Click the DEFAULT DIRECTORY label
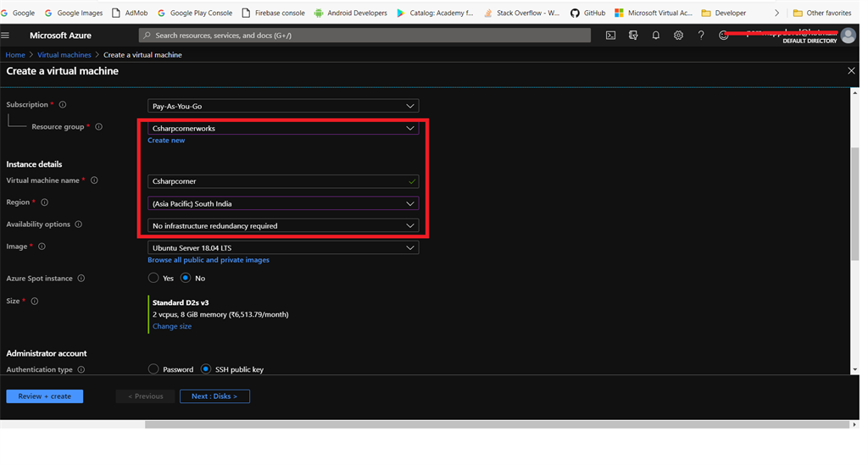 [x=810, y=41]
